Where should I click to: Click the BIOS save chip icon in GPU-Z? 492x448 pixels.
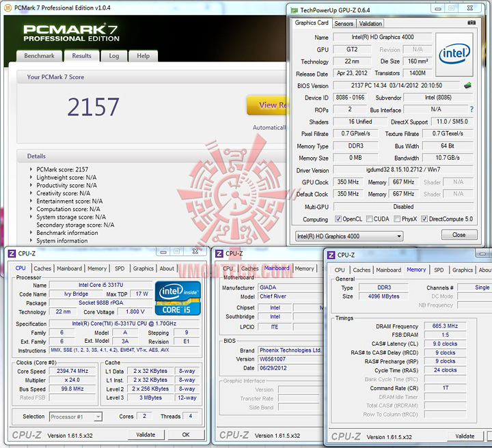(x=467, y=85)
